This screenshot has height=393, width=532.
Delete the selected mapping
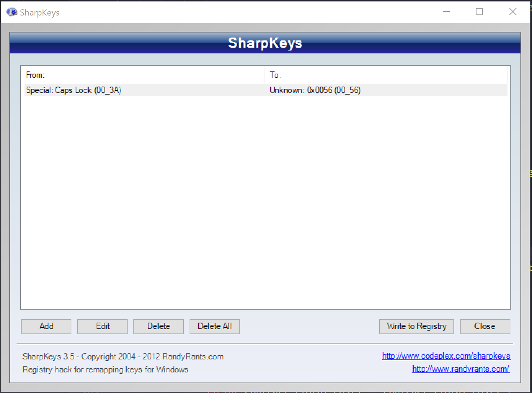pyautogui.click(x=159, y=326)
